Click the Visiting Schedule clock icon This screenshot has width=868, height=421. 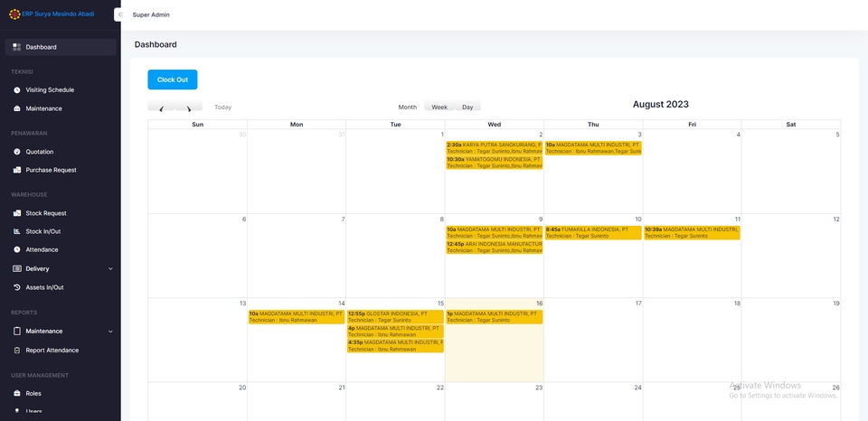tap(16, 89)
